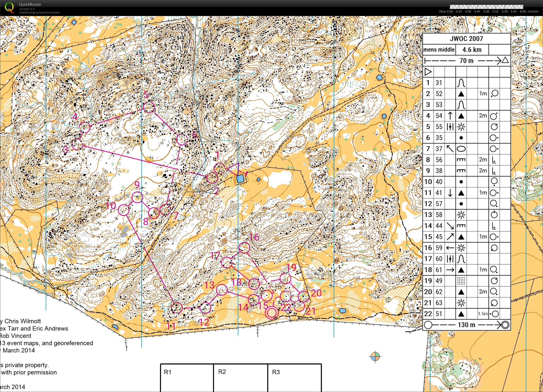Click the colored registration crosshair mark
This screenshot has height=392, width=543.
(375, 357)
